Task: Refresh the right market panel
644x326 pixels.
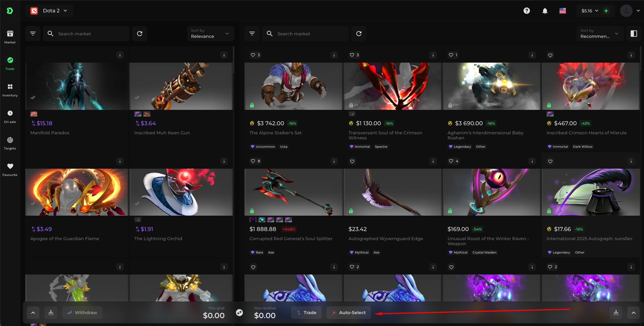Action: 359,34
